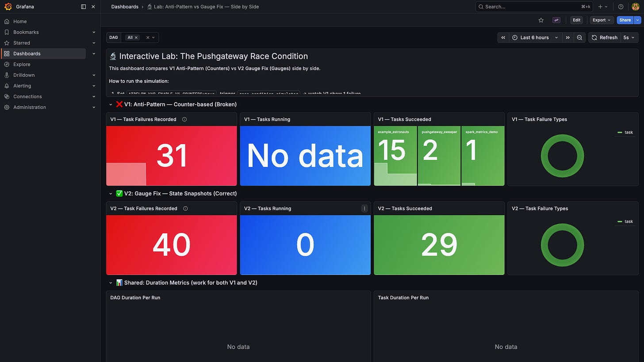Expand the Bookmarks section chevron
The height and width of the screenshot is (362, 644).
[94, 32]
